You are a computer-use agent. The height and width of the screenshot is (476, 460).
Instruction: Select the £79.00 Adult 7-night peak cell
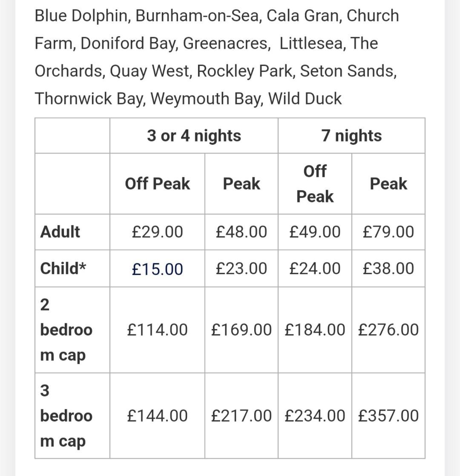tap(388, 232)
